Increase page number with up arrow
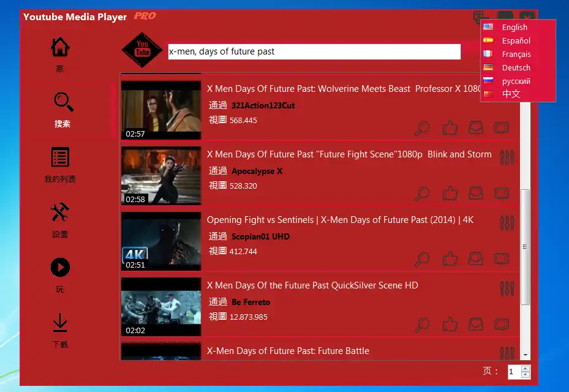 (526, 368)
